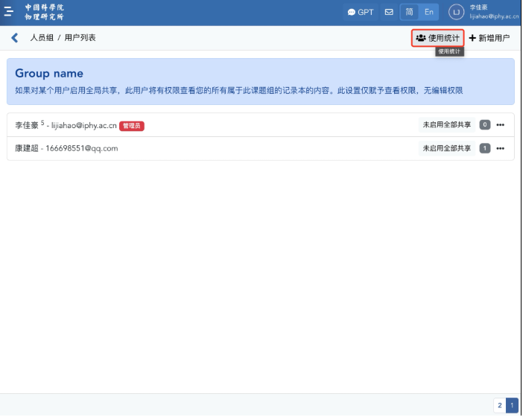Viewport: 523px width, 420px height.
Task: Open the 李佳豪 account name dropdown in the header
Action: click(x=493, y=12)
